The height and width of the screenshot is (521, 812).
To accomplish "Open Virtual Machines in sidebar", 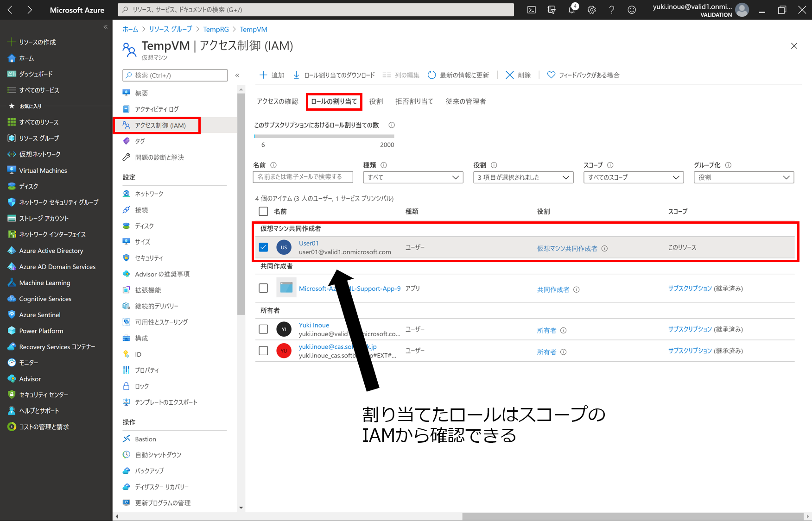I will coord(43,170).
